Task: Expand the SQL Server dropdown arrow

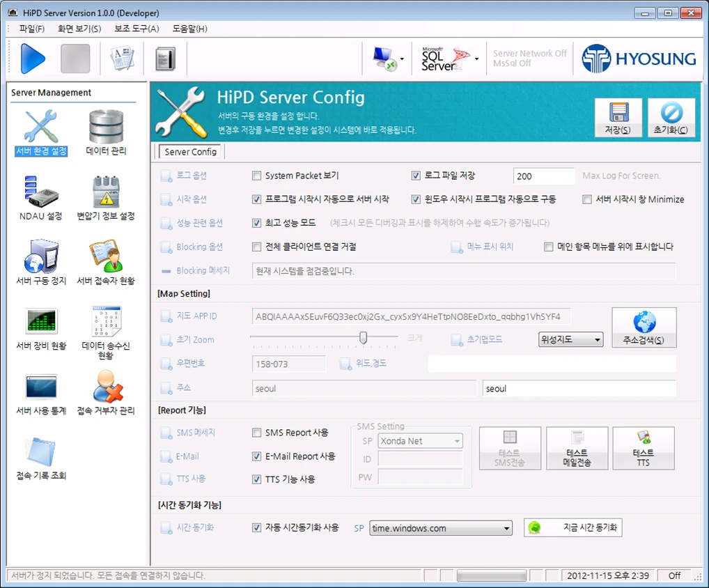Action: [476, 59]
